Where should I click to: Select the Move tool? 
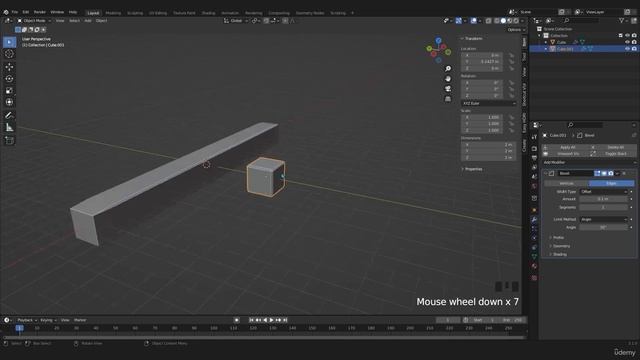tap(9, 67)
